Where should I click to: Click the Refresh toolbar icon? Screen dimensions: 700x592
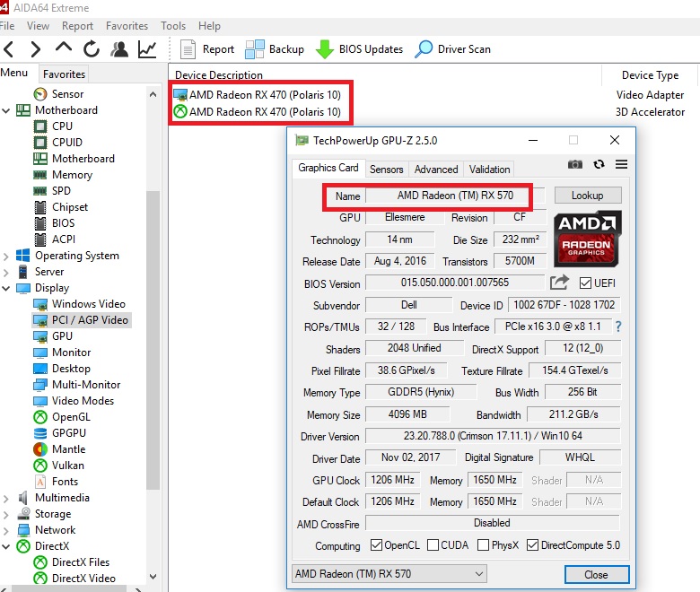(x=92, y=49)
